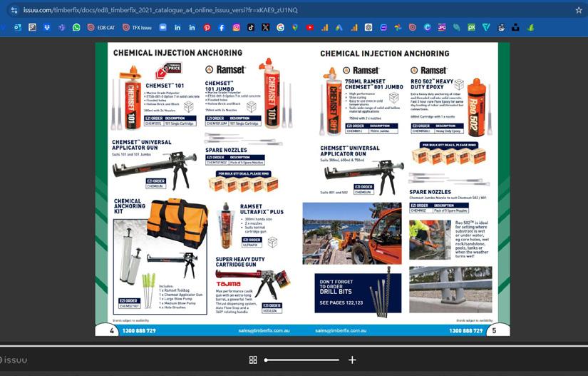This screenshot has width=588, height=376.
Task: Open the green leaf bookmark icon
Action: [530, 27]
